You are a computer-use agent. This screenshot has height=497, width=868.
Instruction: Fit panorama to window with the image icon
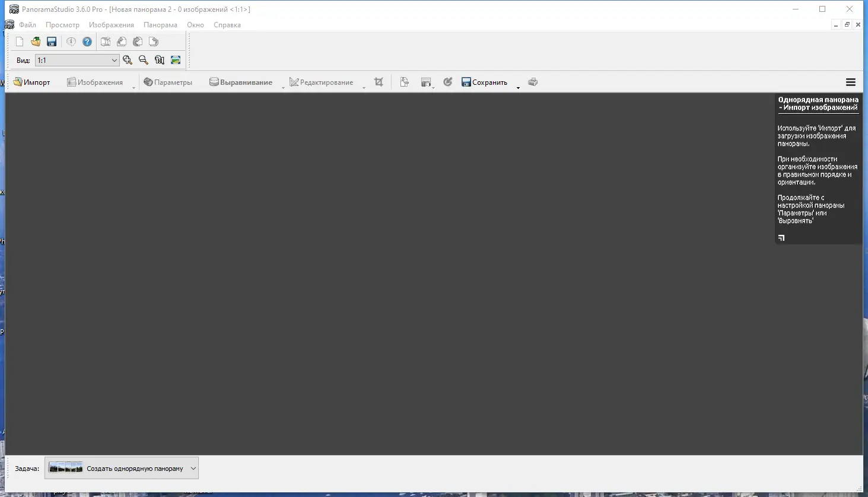pos(175,60)
